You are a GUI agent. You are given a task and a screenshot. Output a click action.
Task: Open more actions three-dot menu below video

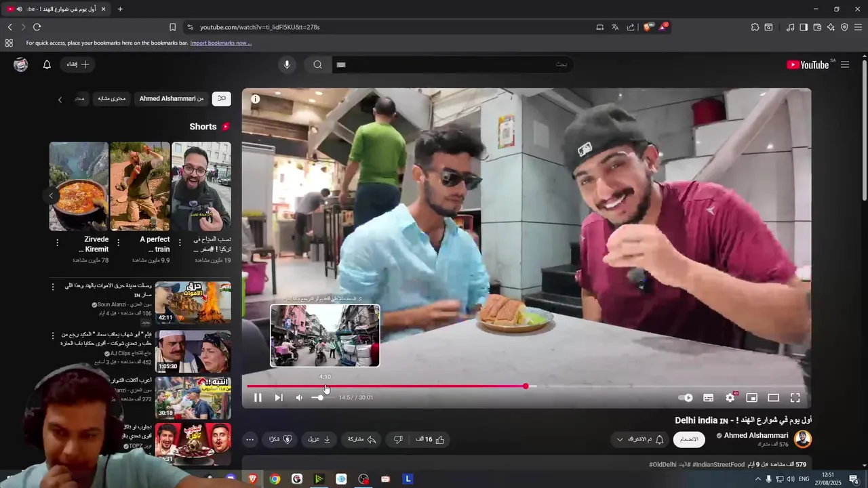tap(250, 440)
